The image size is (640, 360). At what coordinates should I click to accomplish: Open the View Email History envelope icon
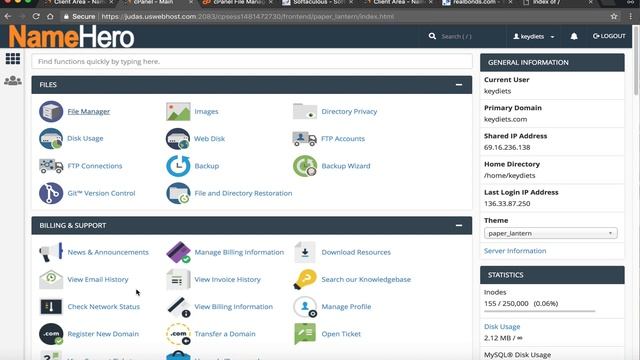click(51, 280)
